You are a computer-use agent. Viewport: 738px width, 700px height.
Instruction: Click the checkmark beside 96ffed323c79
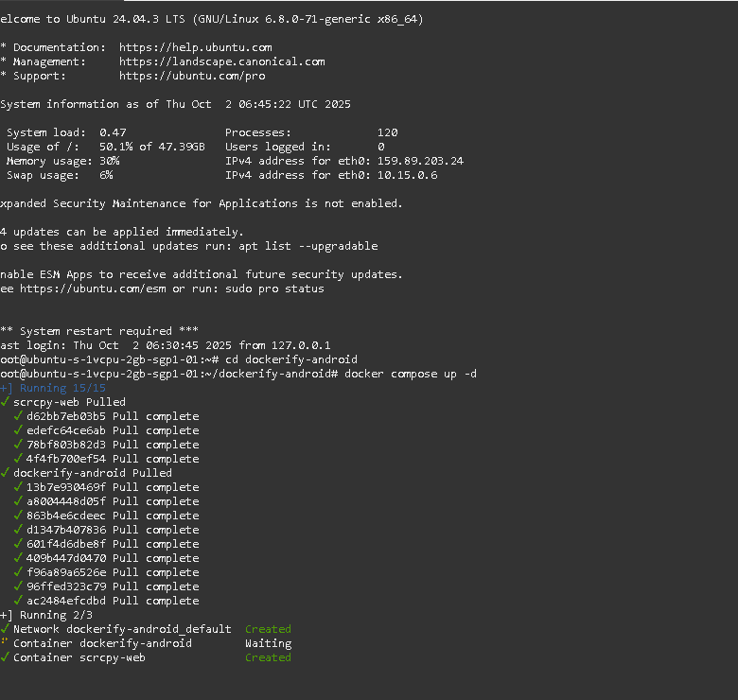pos(18,586)
